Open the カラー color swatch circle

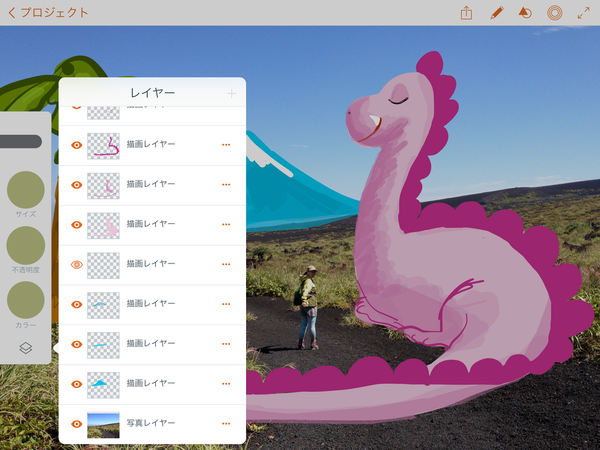(x=26, y=300)
